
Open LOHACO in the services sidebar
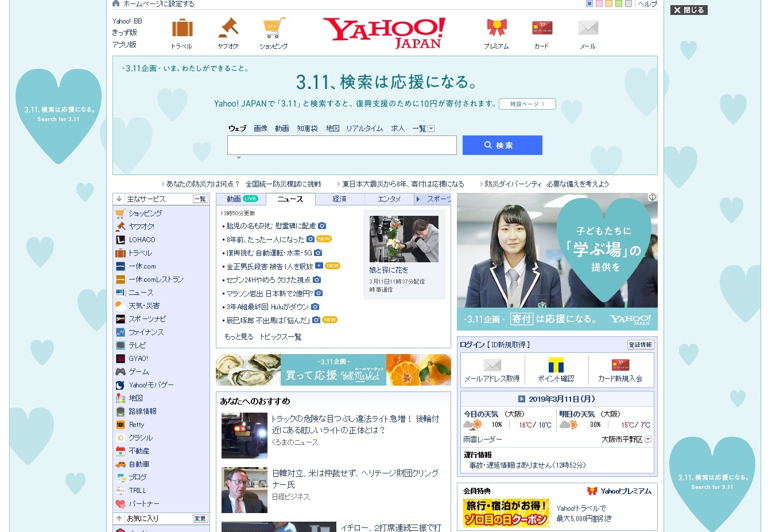[142, 240]
